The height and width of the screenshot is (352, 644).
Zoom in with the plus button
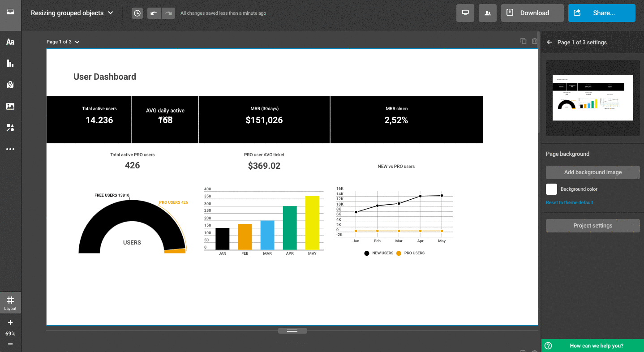tap(10, 322)
